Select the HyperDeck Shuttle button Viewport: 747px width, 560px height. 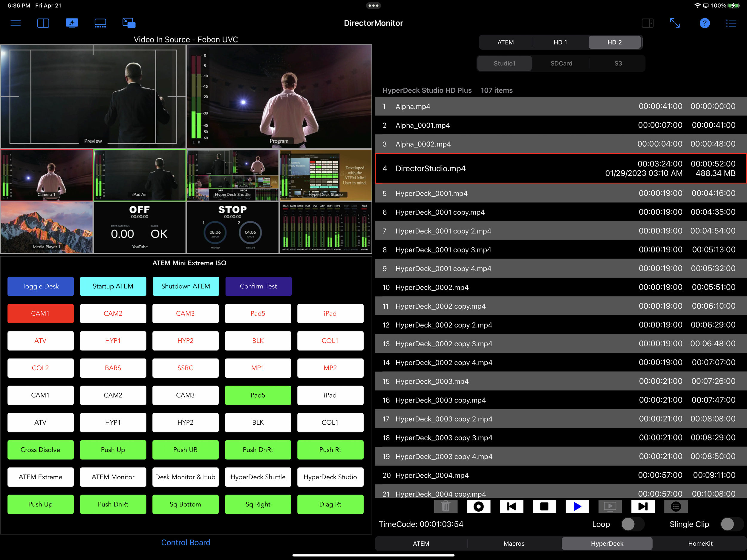coord(258,477)
